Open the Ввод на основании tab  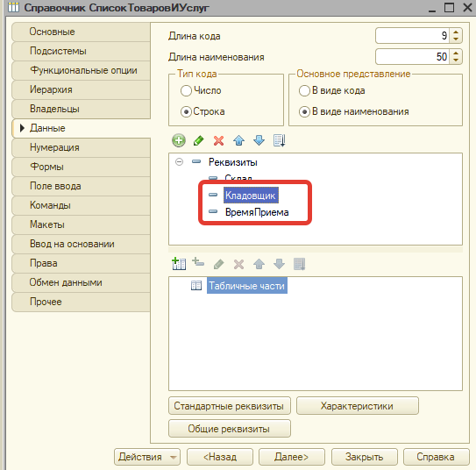(81, 244)
